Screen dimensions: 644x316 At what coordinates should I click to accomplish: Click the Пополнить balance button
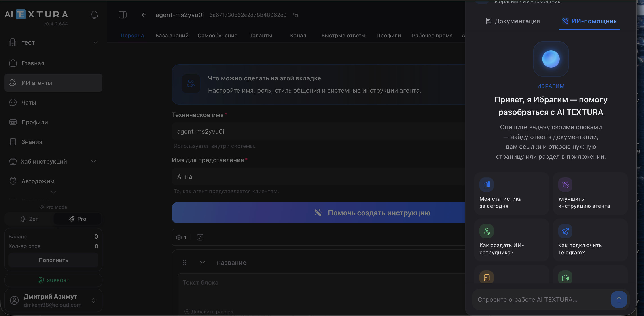(x=53, y=260)
